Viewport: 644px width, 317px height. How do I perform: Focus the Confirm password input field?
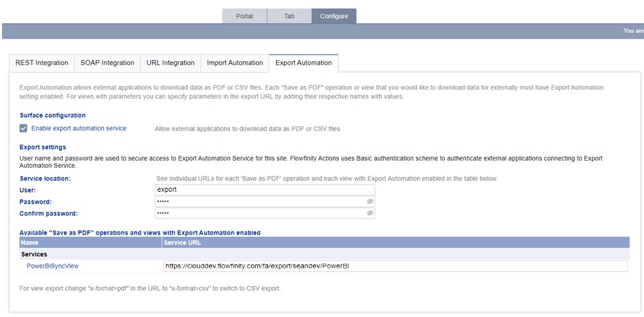(260, 213)
